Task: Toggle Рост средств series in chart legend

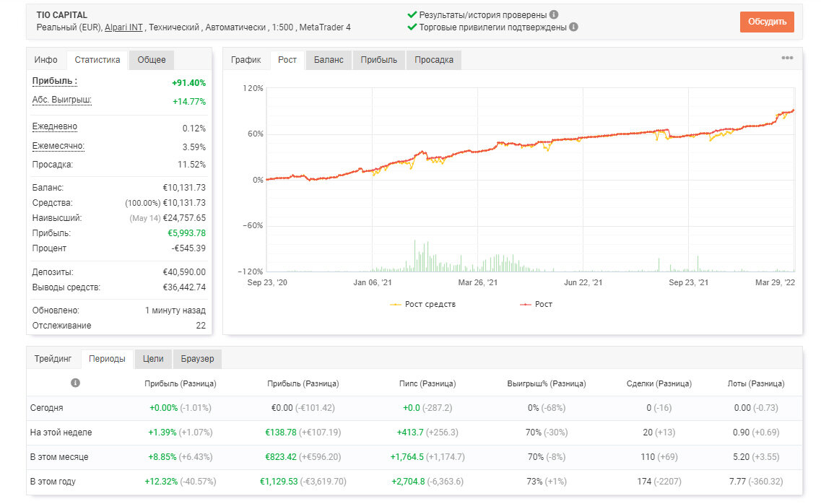Action: [x=422, y=304]
